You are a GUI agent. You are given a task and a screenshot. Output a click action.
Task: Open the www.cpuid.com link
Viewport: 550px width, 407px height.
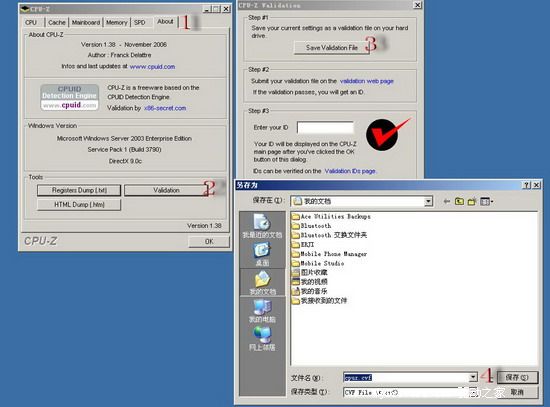coord(152,66)
